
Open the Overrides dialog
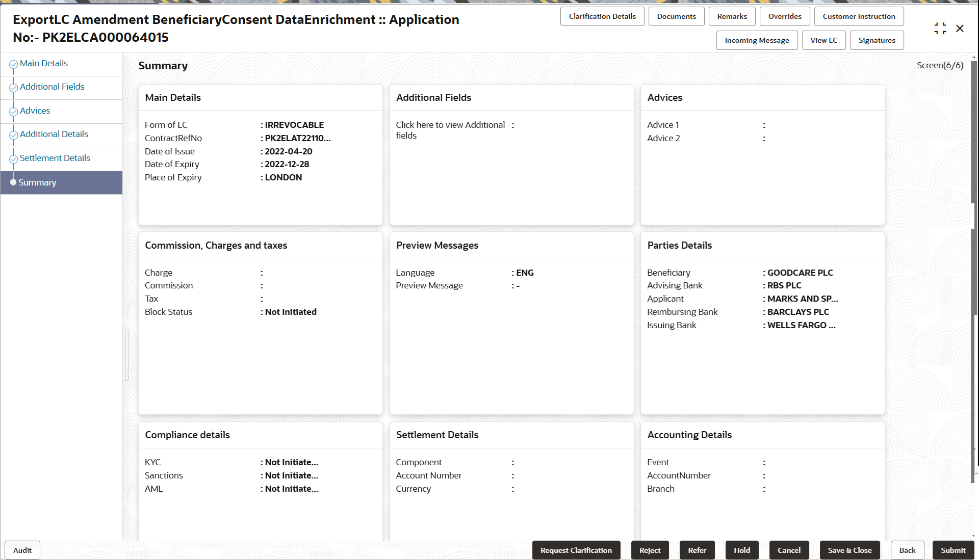pyautogui.click(x=784, y=16)
